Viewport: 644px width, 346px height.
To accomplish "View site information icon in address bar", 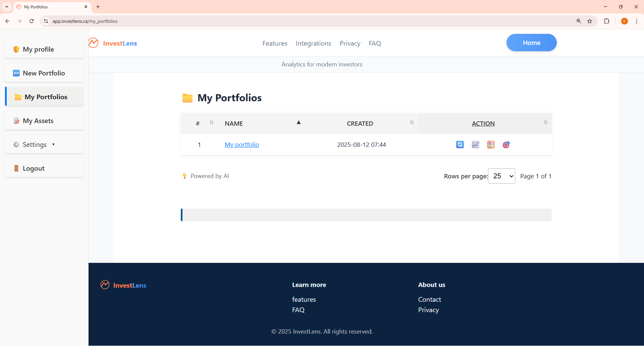I will (x=46, y=21).
